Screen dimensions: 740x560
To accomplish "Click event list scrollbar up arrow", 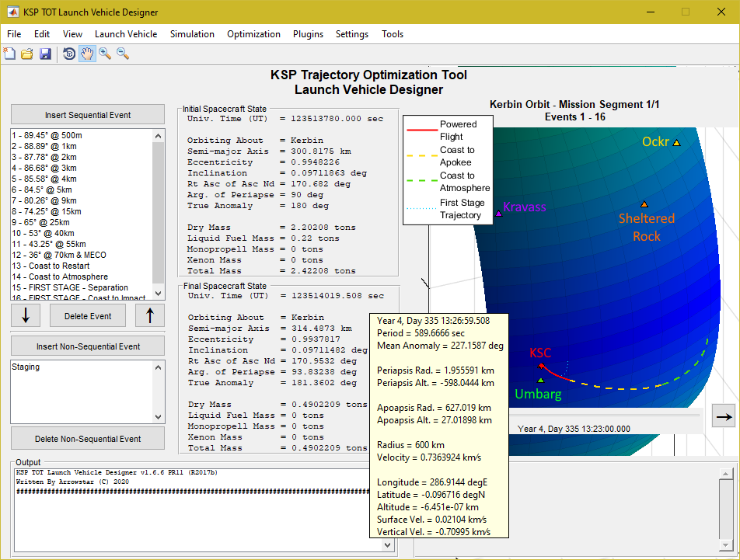I will pos(158,136).
